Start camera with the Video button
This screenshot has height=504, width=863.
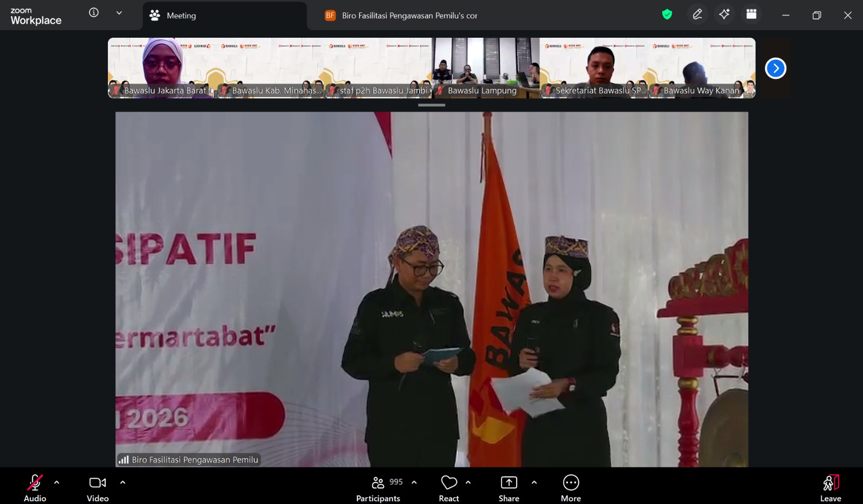pos(98,488)
